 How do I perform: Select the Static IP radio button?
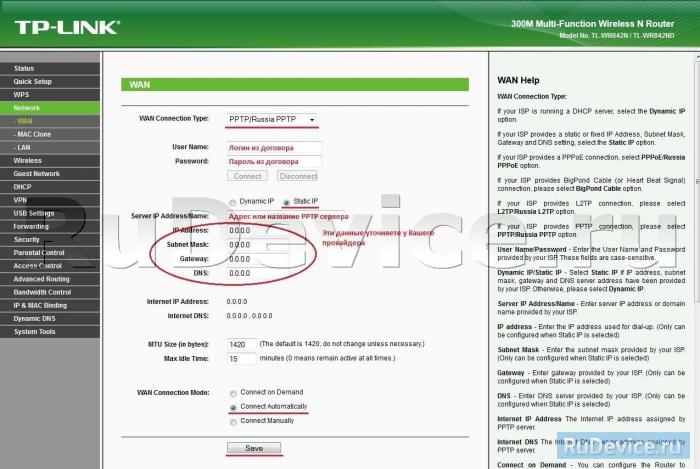point(286,201)
